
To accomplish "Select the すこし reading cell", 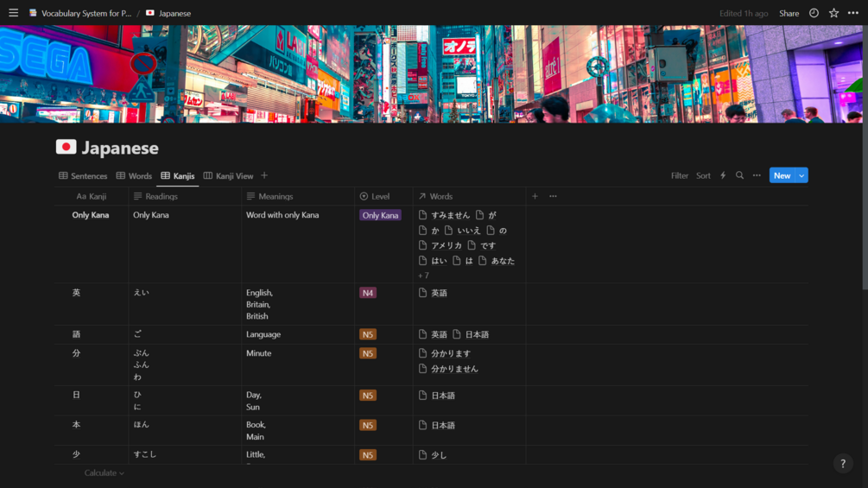I will click(x=185, y=455).
